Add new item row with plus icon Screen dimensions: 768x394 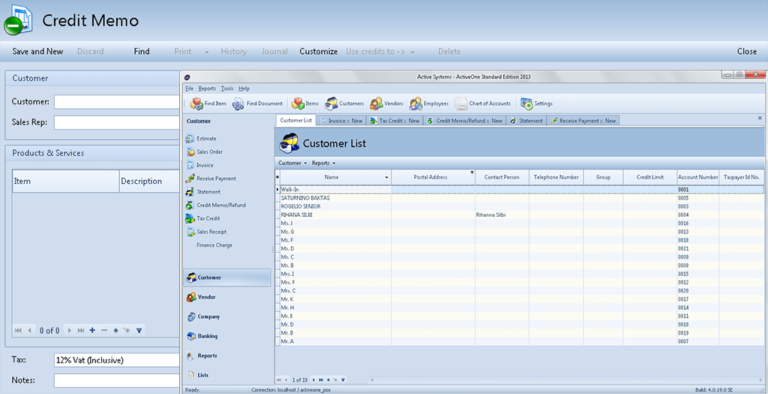(92, 330)
